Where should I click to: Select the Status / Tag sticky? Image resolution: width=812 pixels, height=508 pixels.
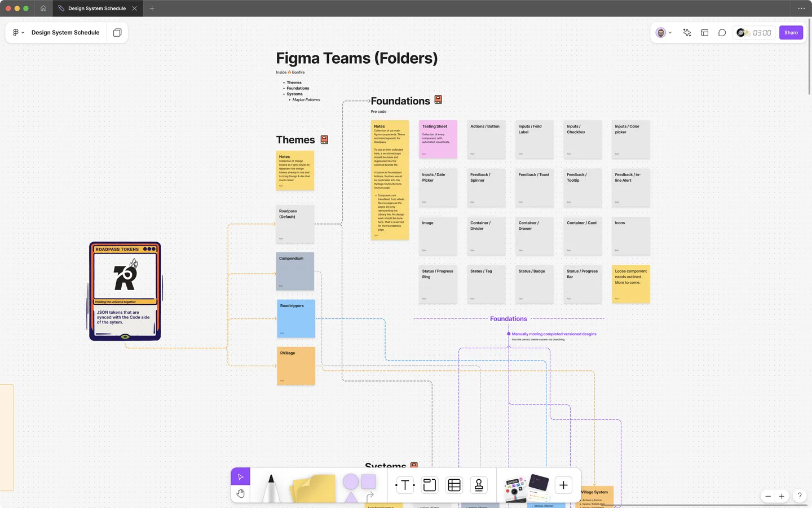486,284
